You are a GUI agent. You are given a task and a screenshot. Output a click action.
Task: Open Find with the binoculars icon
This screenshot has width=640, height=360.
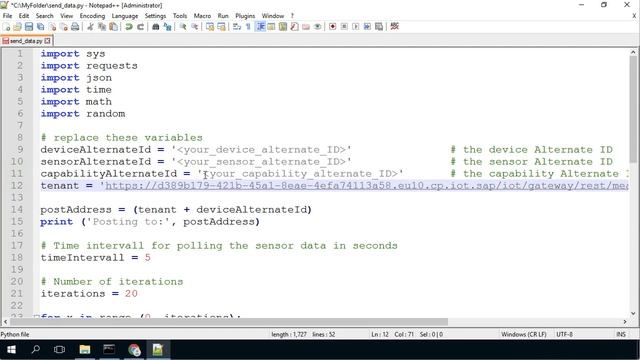156,27
